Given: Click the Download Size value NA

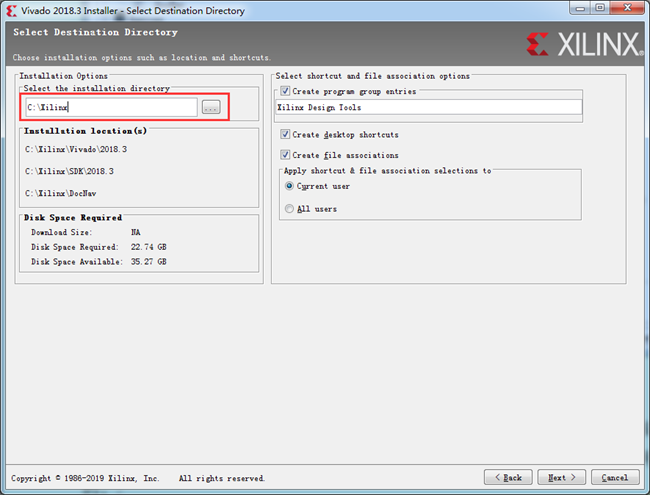Looking at the screenshot, I should 136,232.
